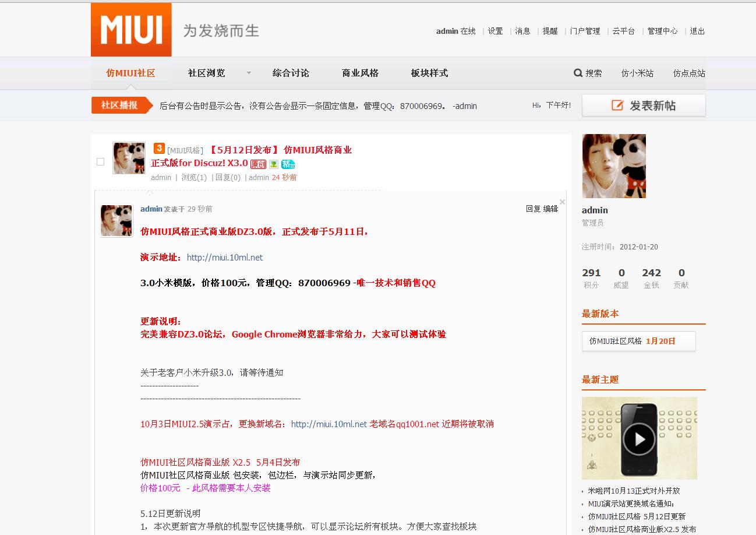Open the 仿小米站 link

point(637,73)
